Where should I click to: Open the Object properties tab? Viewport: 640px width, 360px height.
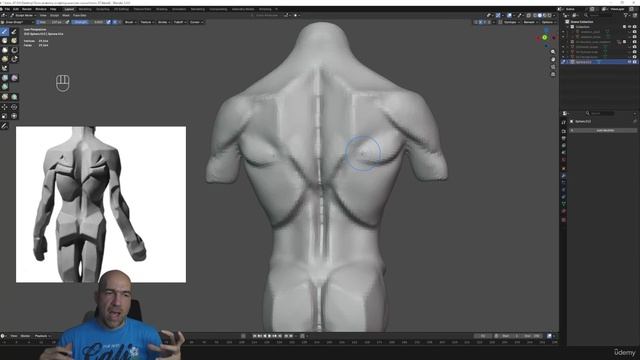pos(564,168)
